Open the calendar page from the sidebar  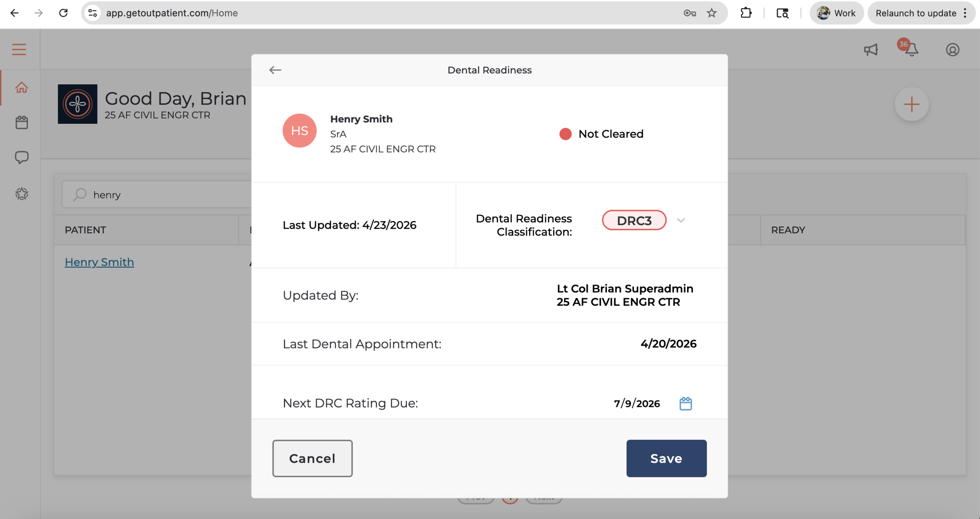pyautogui.click(x=21, y=122)
